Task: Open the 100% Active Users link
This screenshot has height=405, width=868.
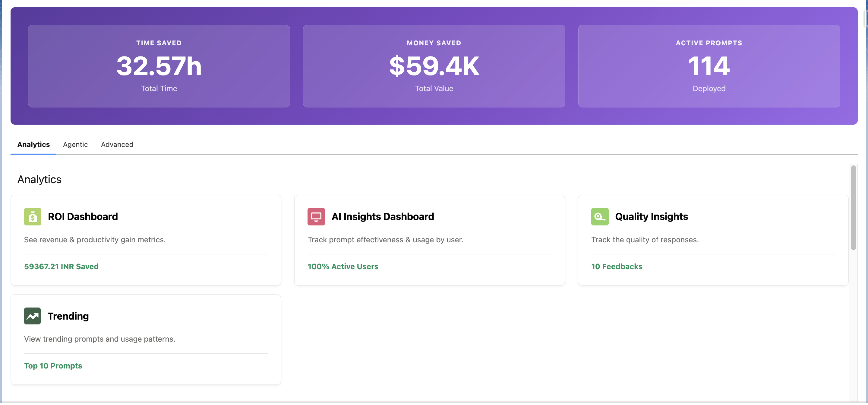Action: (343, 266)
